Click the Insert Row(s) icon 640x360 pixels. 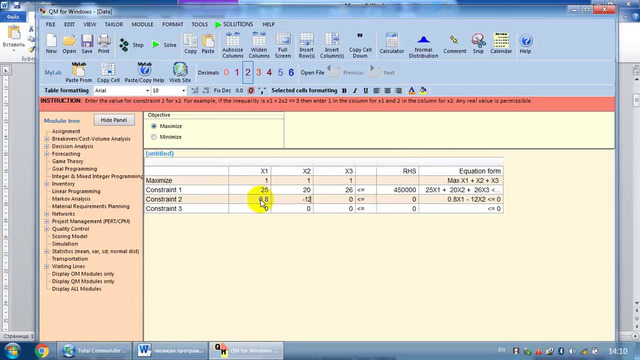point(307,45)
